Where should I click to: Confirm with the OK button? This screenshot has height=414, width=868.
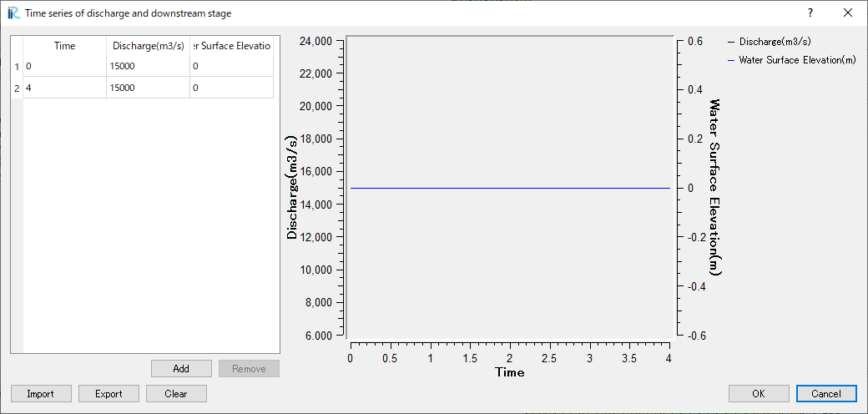[x=758, y=394]
